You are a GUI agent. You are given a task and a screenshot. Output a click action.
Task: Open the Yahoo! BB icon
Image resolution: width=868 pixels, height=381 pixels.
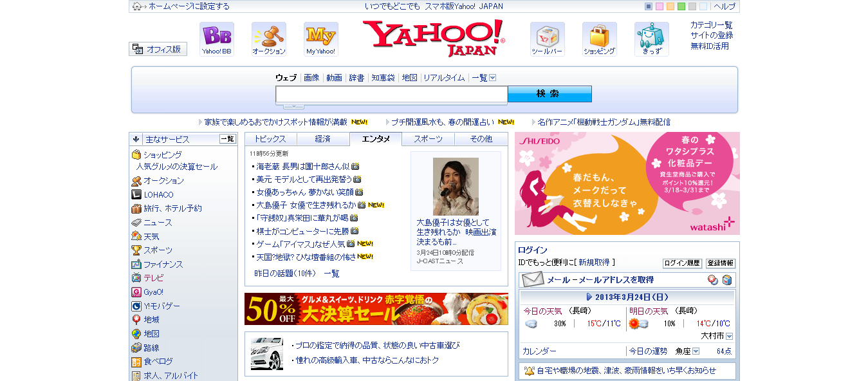[x=217, y=39]
